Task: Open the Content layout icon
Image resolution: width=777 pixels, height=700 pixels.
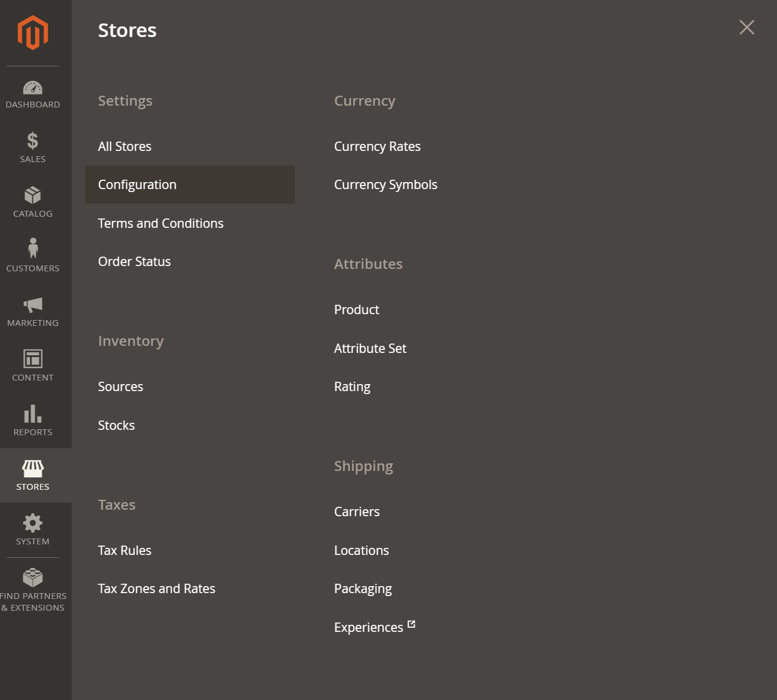Action: pyautogui.click(x=33, y=359)
